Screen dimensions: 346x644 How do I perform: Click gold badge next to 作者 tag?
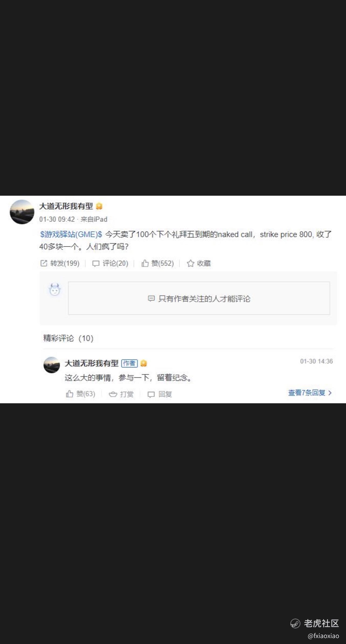click(x=144, y=363)
